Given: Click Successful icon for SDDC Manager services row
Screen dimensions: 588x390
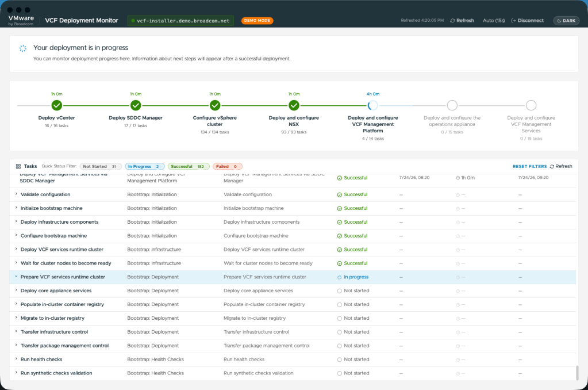Looking at the screenshot, I should [339, 178].
